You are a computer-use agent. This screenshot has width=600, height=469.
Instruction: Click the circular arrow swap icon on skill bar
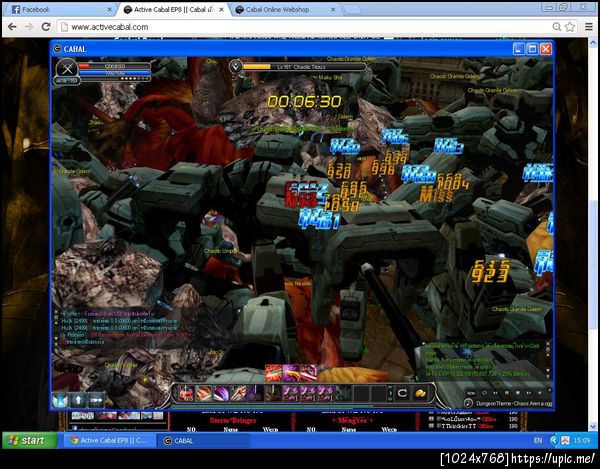tap(403, 393)
